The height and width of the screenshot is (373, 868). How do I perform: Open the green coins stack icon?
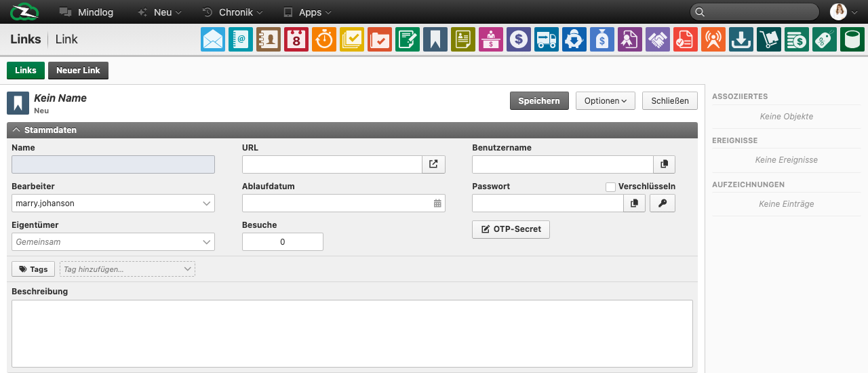tap(797, 39)
